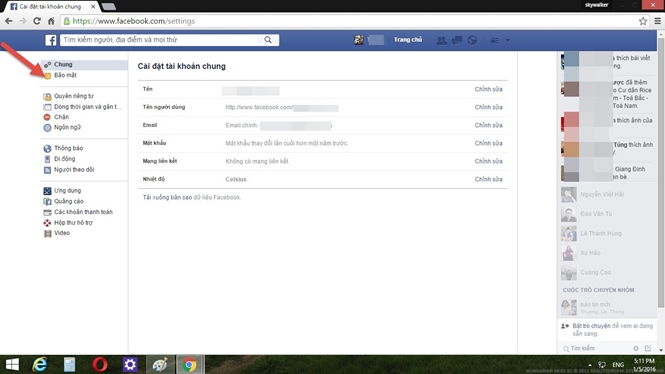Click the search magnifier button
This screenshot has width=665, height=374.
[x=268, y=39]
